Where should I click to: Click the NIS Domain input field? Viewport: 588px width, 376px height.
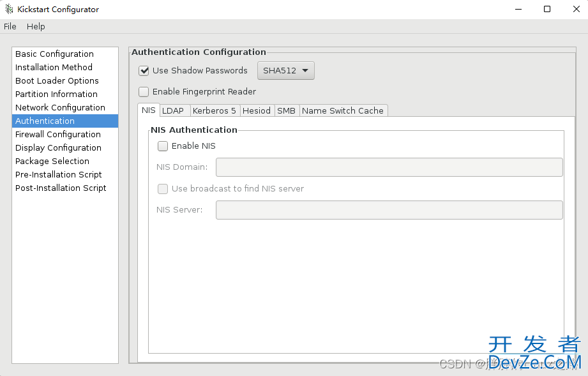[x=389, y=167]
